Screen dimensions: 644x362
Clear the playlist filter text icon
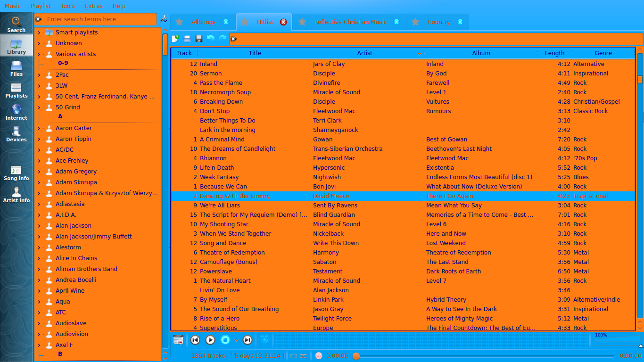(x=233, y=39)
